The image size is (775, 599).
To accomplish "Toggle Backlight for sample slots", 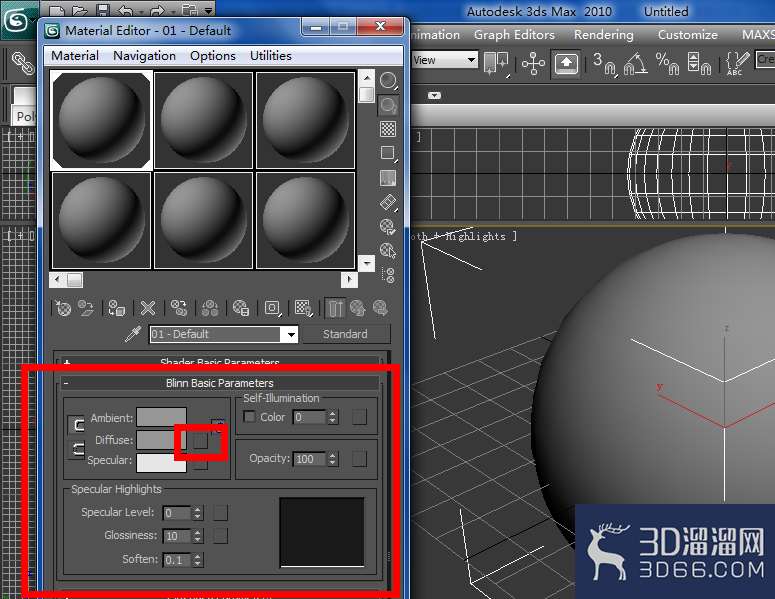I will click(x=388, y=105).
